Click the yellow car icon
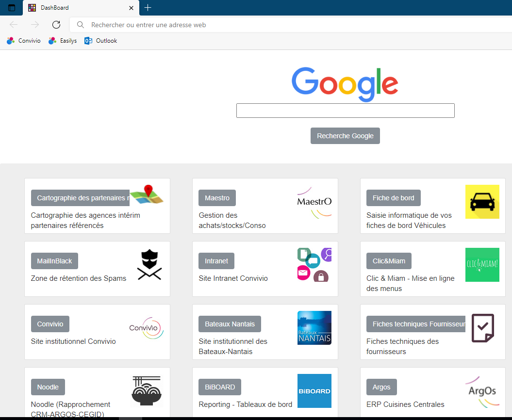512x420 pixels. click(x=482, y=202)
